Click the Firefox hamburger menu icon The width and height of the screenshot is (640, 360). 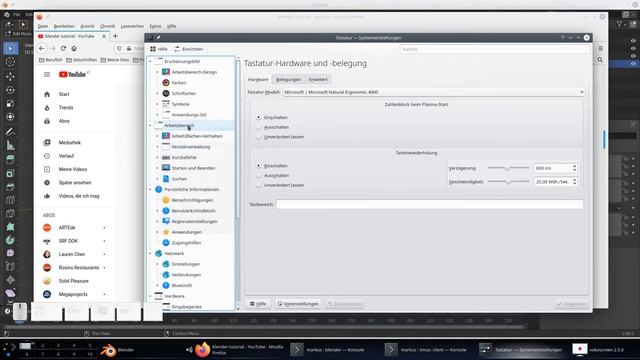600,49
